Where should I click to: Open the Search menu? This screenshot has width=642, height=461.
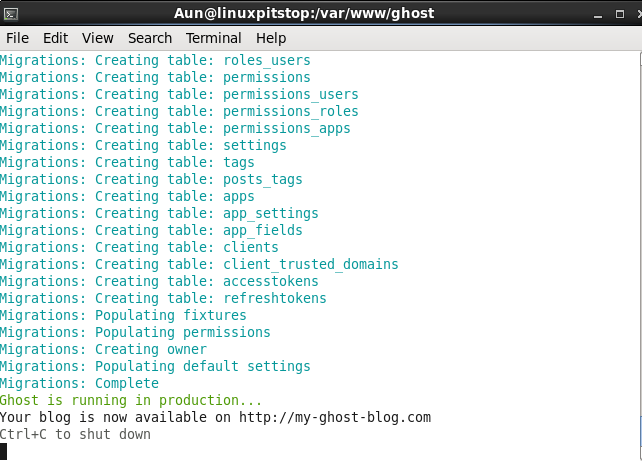pyautogui.click(x=150, y=38)
